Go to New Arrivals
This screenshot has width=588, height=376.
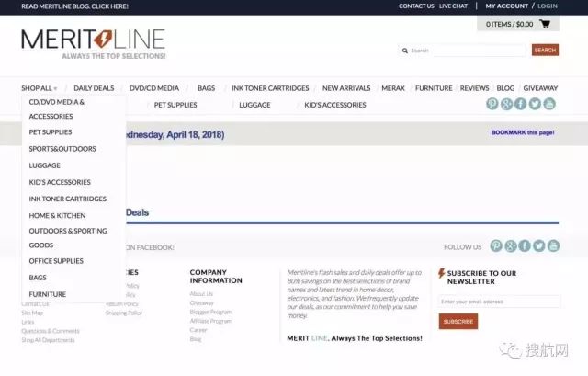point(346,88)
